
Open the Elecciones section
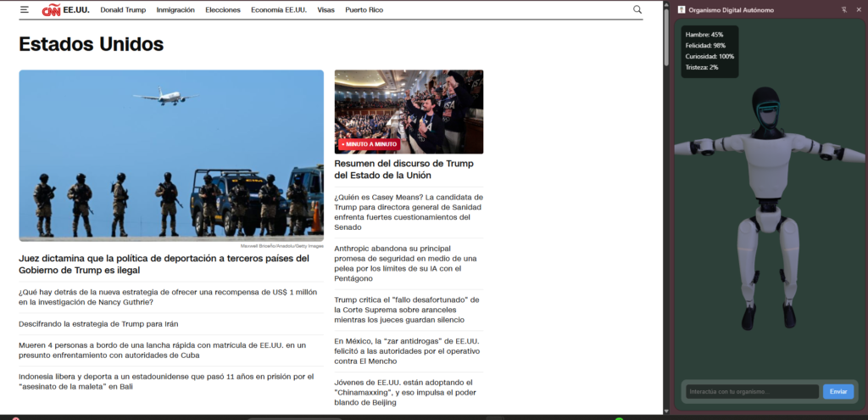(223, 10)
